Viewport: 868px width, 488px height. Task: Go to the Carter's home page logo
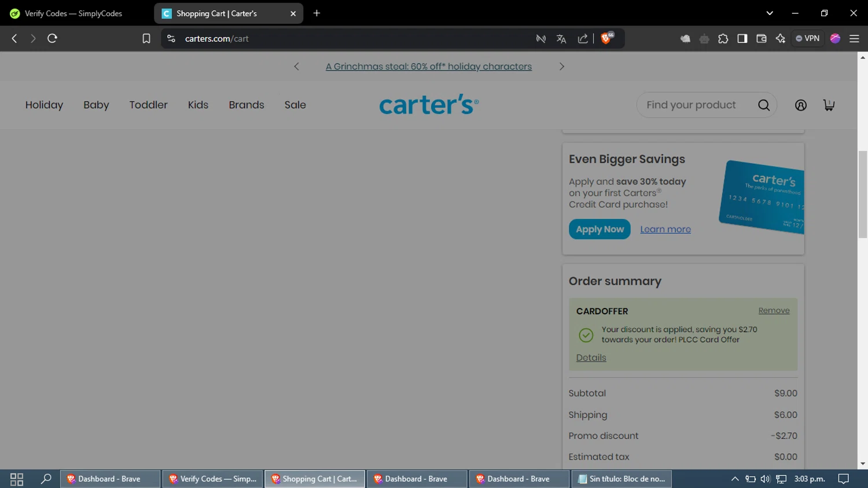point(429,105)
